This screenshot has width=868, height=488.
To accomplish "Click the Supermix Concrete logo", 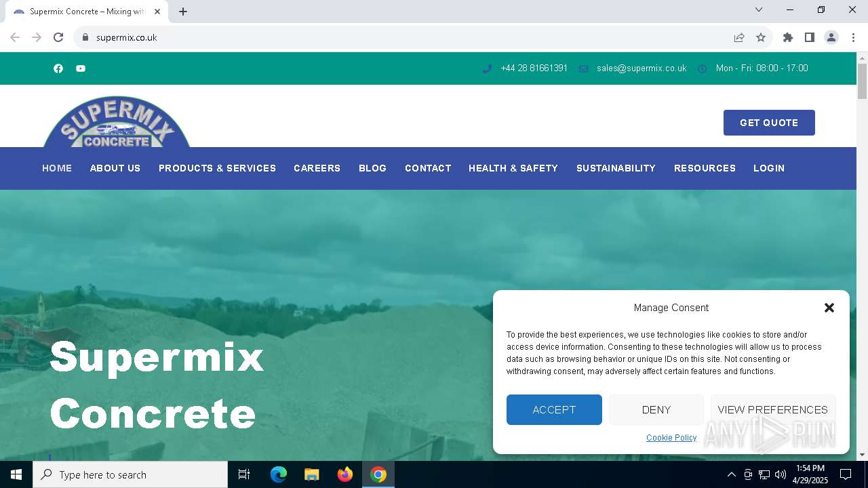I will click(x=117, y=121).
